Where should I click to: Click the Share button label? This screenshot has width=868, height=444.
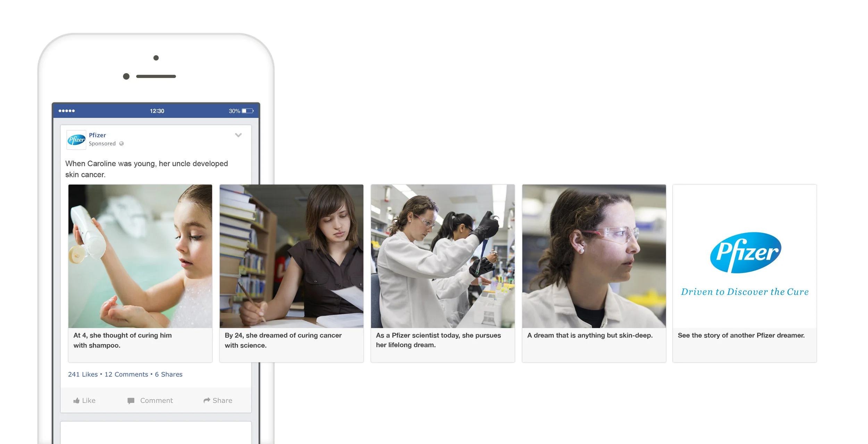pos(223,401)
